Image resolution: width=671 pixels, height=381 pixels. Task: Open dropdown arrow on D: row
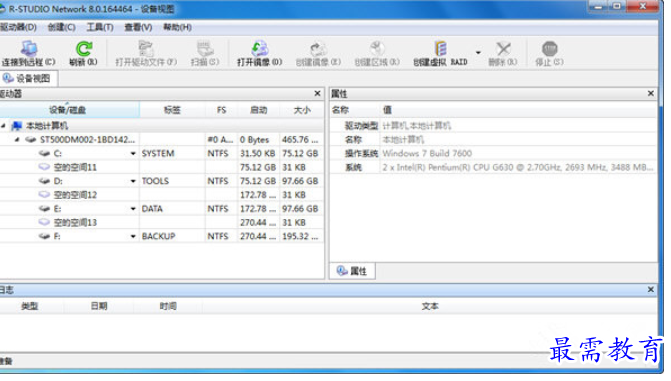coord(133,181)
